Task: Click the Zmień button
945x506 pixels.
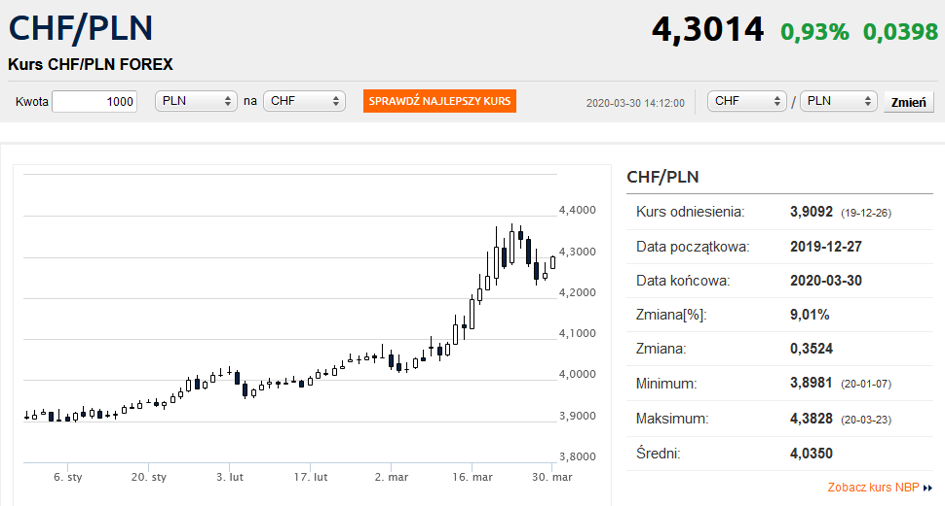Action: 909,102
